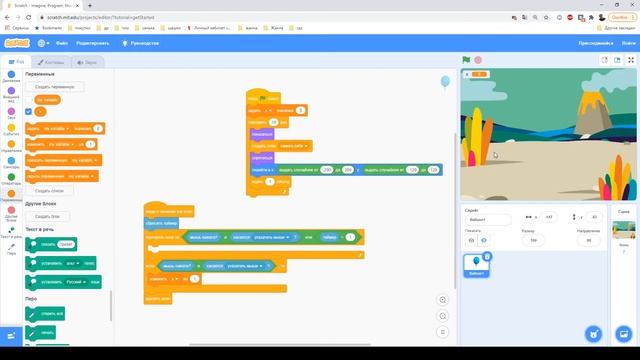Image resolution: width=640 pixels, height=360 pixels.
Task: Click Join Scratch link
Action: pyautogui.click(x=596, y=43)
